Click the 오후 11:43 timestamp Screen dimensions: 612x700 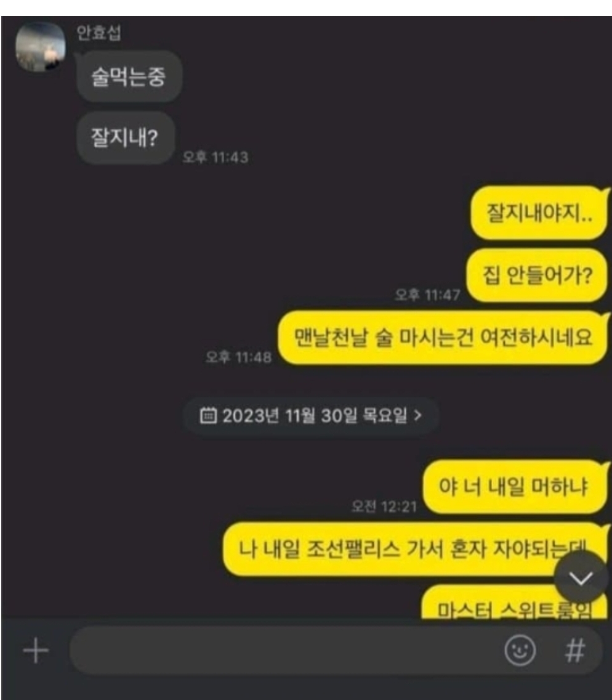click(215, 157)
